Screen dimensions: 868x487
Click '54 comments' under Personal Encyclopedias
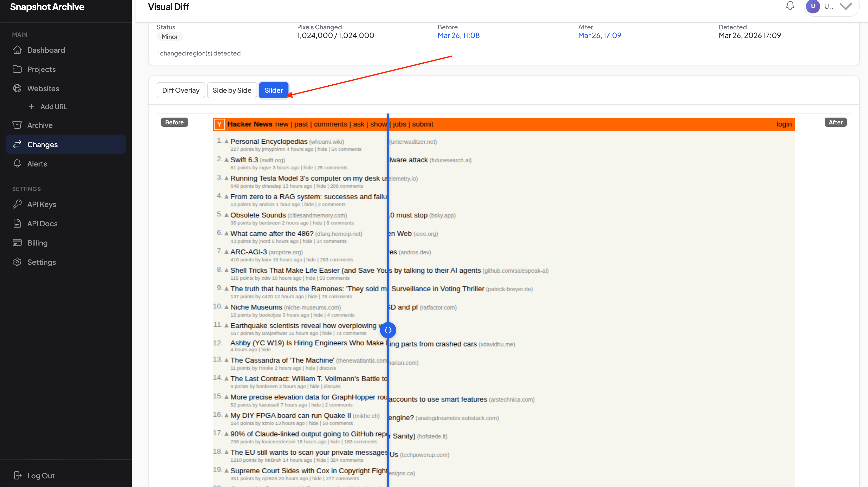[346, 149]
